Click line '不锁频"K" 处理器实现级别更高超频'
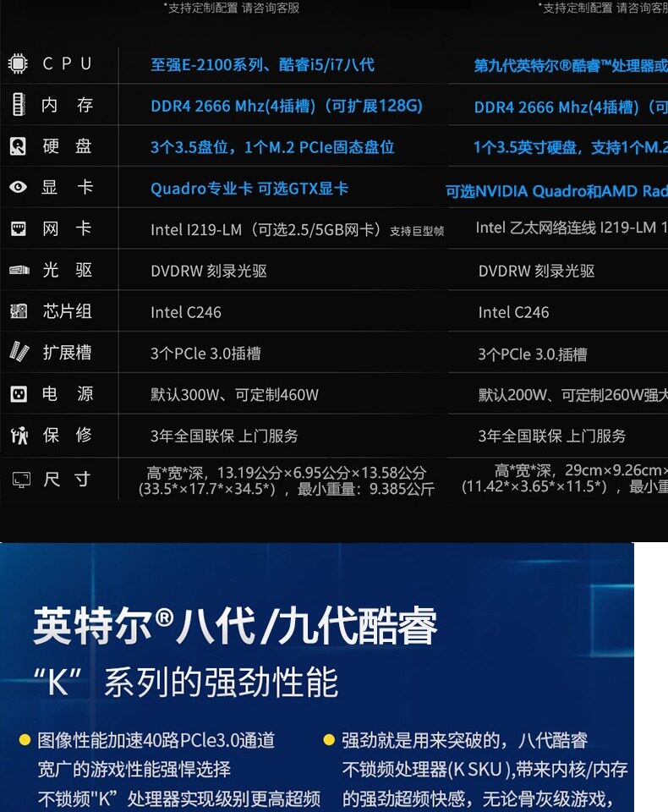Viewport: 668px width, 812px height. pos(179,798)
